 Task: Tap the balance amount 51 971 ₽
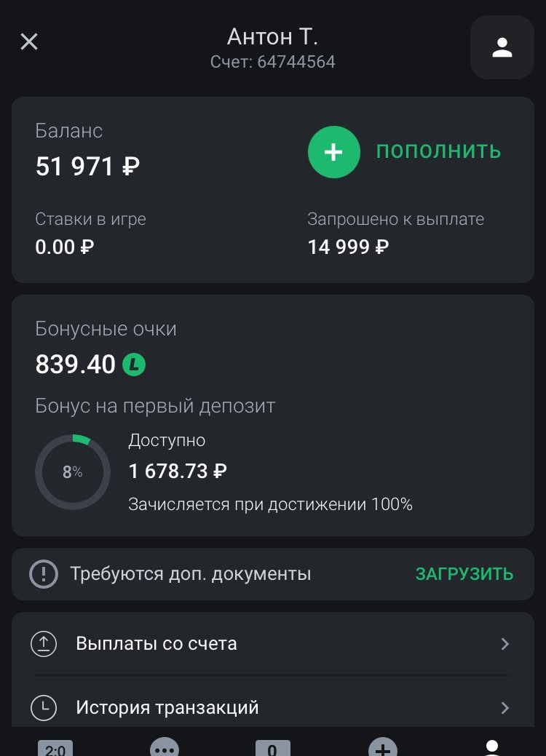(x=87, y=167)
